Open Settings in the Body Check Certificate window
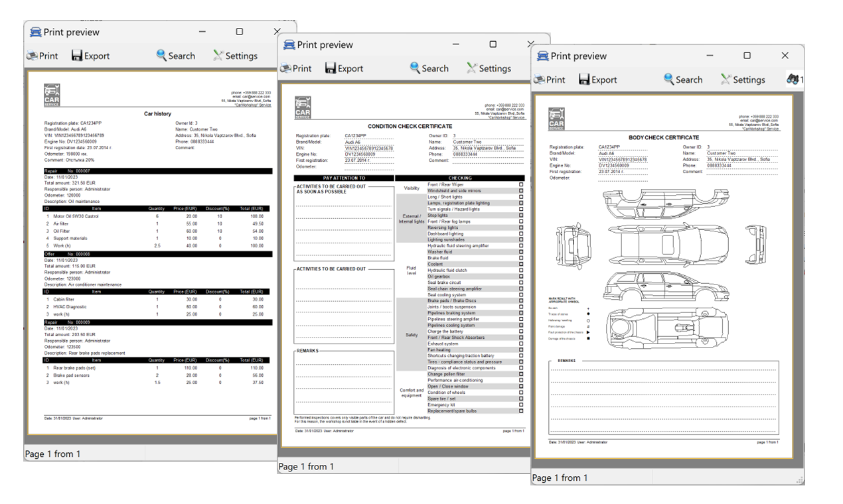843x504 pixels. [743, 80]
